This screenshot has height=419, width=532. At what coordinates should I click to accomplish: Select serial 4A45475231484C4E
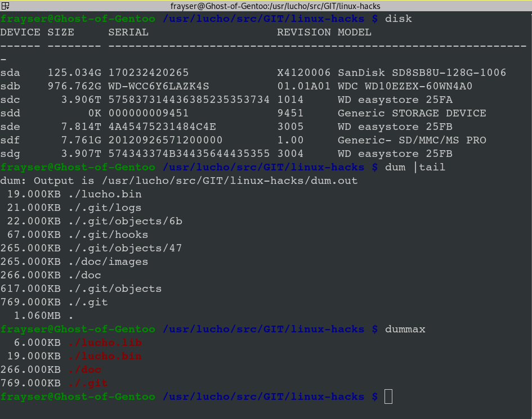point(162,127)
